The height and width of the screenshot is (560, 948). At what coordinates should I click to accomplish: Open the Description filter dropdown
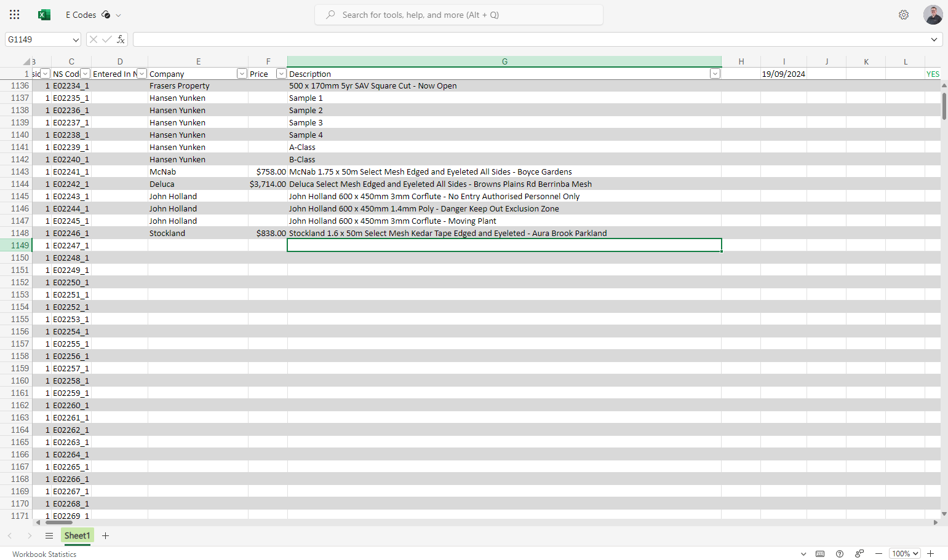pos(715,74)
